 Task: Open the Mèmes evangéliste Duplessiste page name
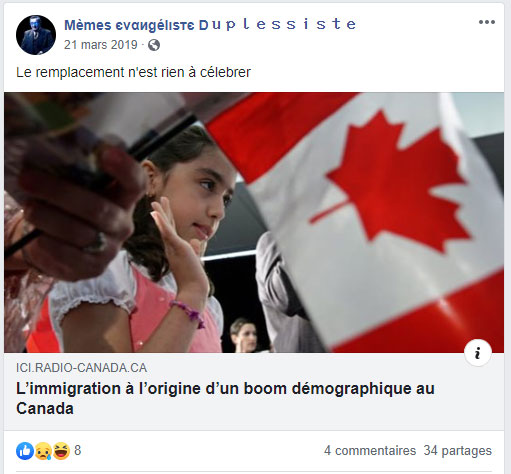(x=210, y=25)
